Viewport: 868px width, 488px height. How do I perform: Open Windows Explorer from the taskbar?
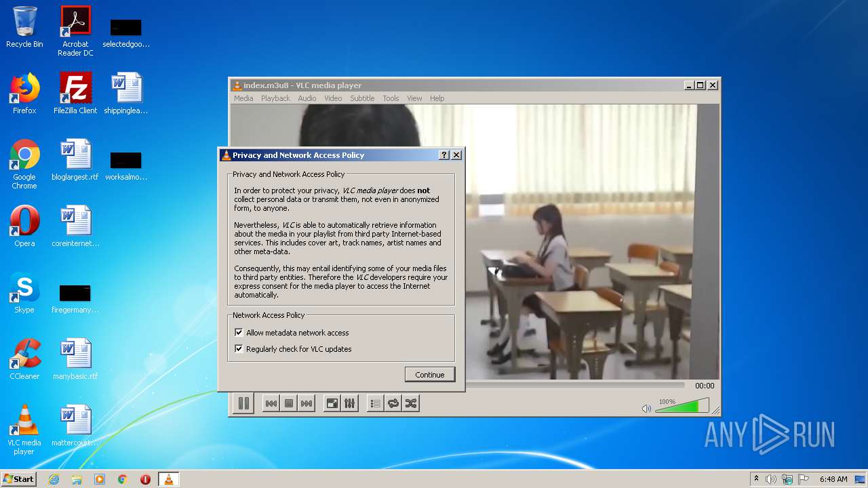tap(77, 479)
